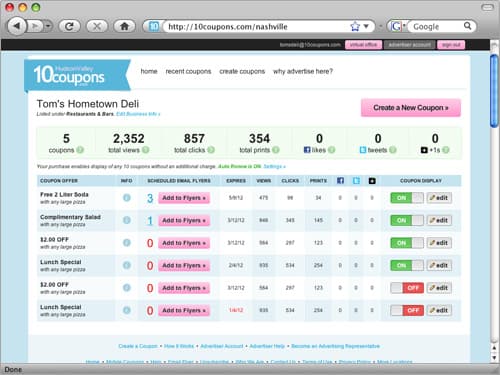Open the history dropdown beside forward button
This screenshot has width=500, height=375.
49,26
